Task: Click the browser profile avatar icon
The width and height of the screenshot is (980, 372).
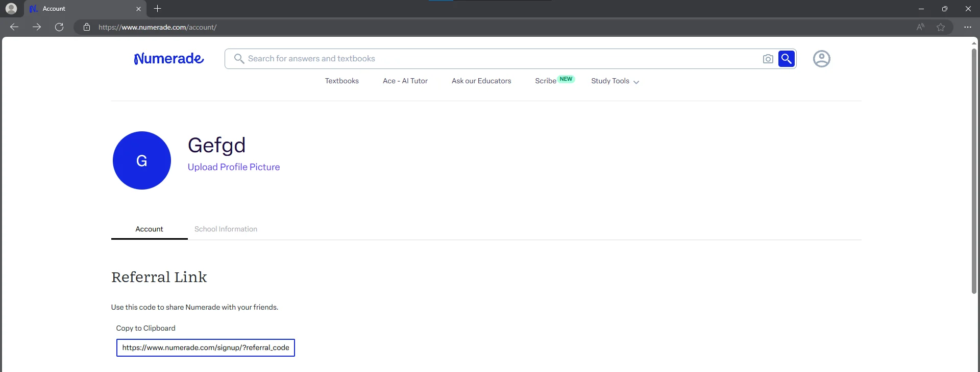Action: tap(11, 9)
